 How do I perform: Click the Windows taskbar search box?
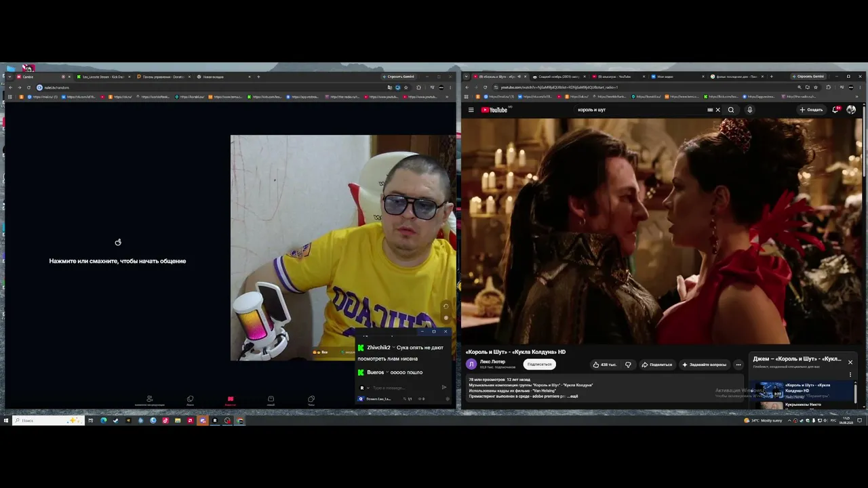tap(47, 420)
